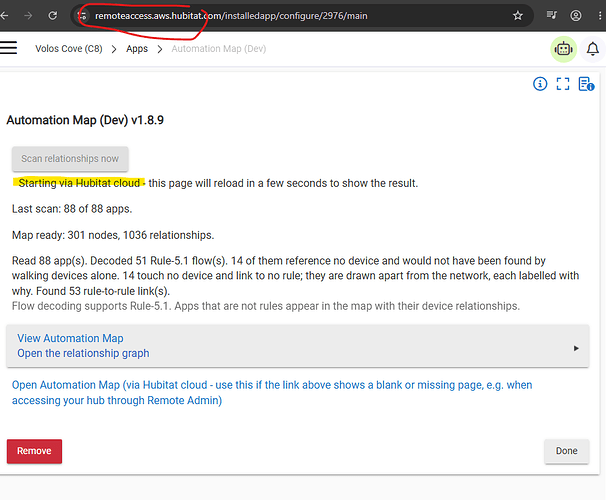Image resolution: width=606 pixels, height=500 pixels.
Task: Open the browser profile icon
Action: (x=575, y=15)
